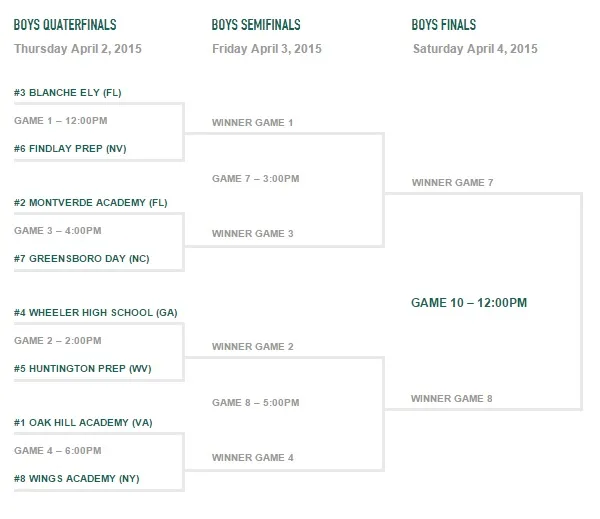
Task: Click the Boys Finals heading
Action: coord(444,25)
